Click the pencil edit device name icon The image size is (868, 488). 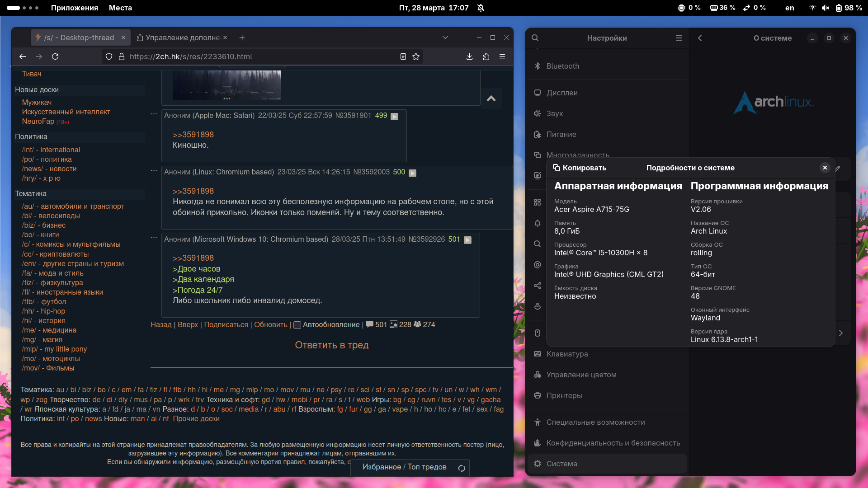(x=838, y=169)
